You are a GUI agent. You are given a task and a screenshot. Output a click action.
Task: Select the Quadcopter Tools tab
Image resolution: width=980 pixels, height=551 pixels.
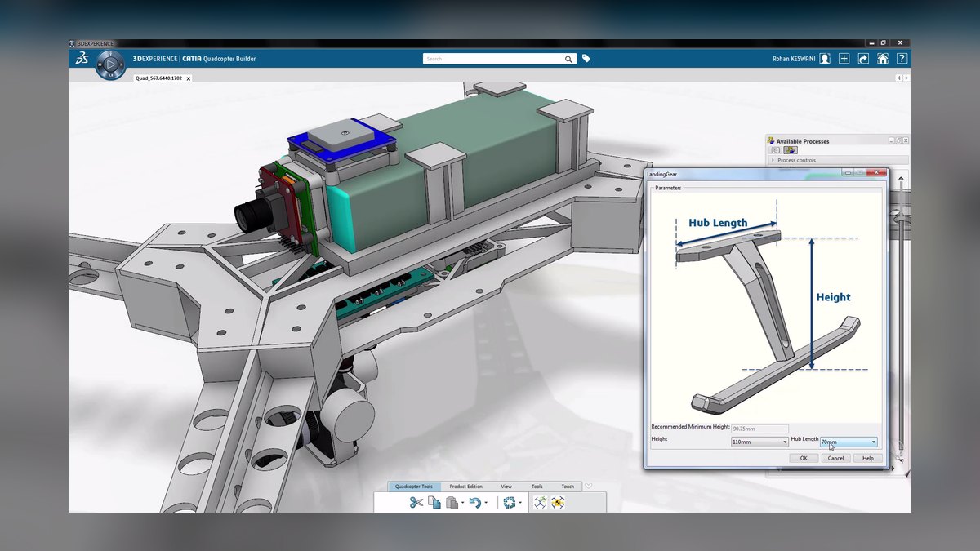pos(414,487)
